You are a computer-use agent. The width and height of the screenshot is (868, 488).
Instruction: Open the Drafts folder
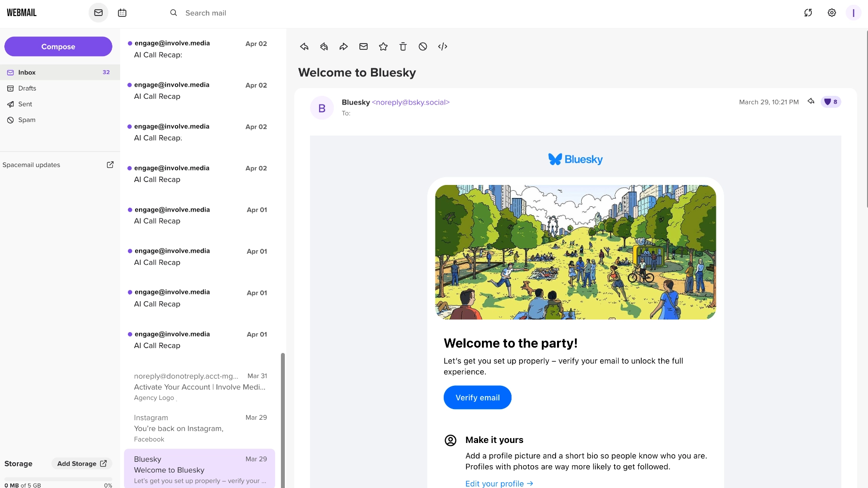(x=60, y=88)
